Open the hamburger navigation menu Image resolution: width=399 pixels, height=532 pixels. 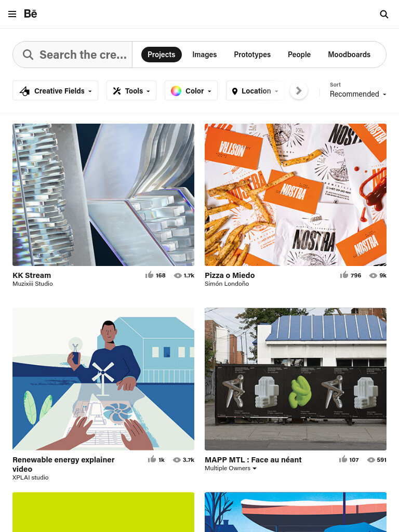(12, 14)
